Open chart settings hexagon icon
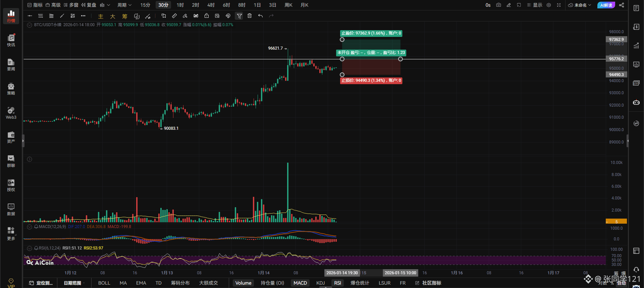 549,5
